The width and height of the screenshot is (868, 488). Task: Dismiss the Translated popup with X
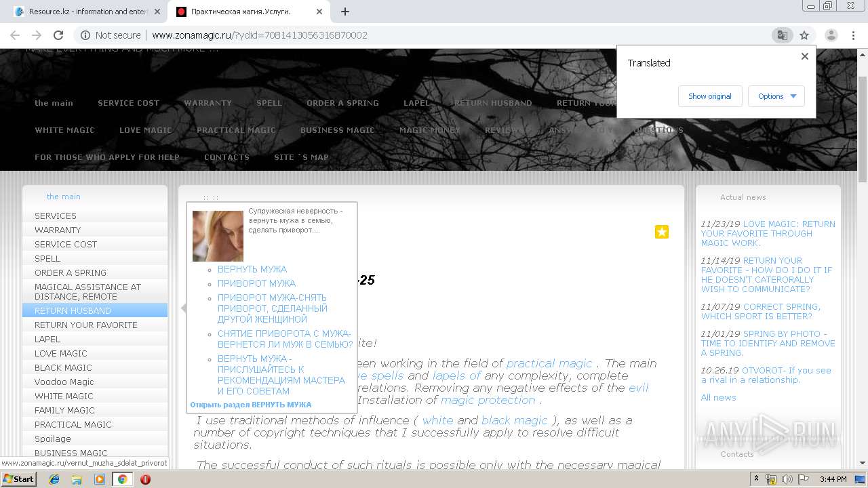click(805, 56)
